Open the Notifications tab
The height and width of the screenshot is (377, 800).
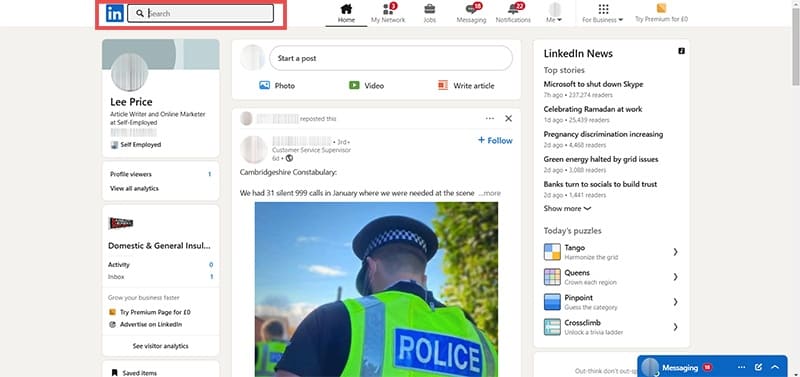tap(513, 14)
